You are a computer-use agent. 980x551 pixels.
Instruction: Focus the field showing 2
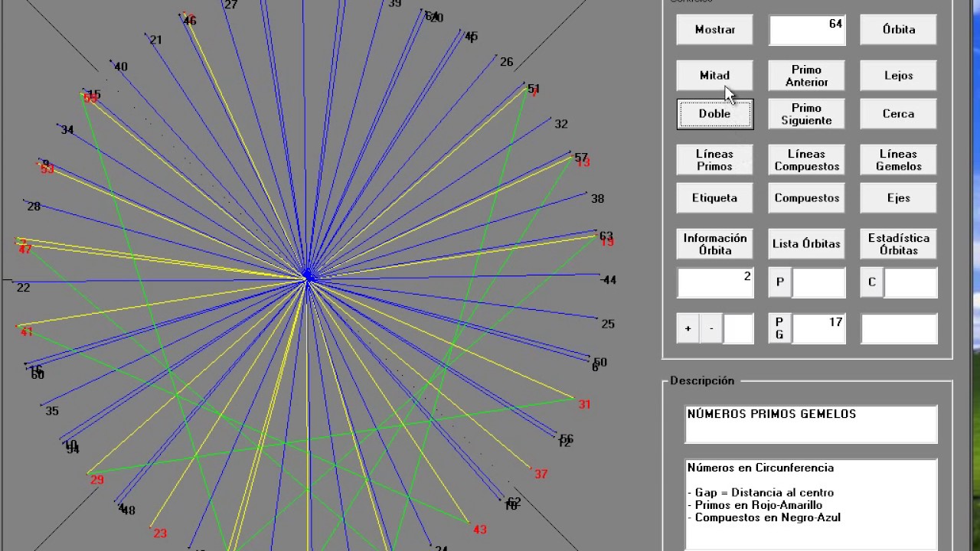(715, 282)
